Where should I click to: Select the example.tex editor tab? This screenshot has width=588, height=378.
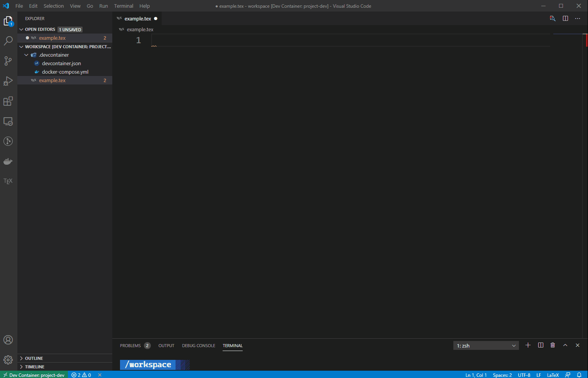[x=137, y=19]
